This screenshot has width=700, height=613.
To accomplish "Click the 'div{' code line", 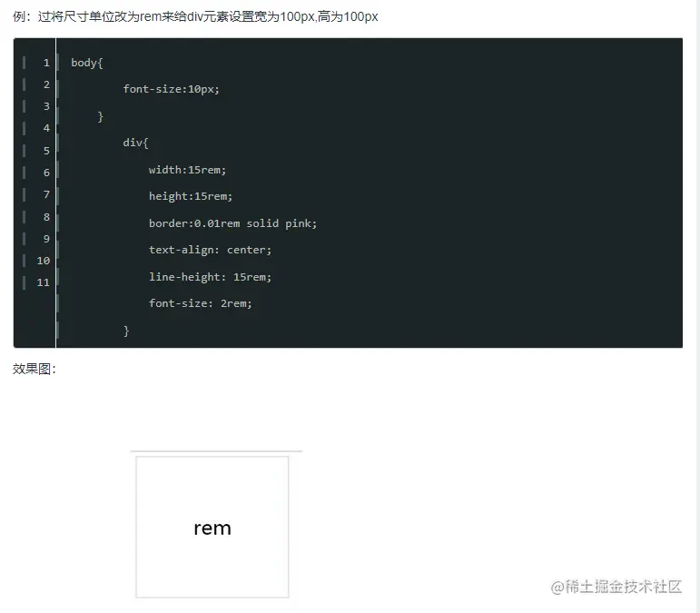I will pyautogui.click(x=135, y=143).
